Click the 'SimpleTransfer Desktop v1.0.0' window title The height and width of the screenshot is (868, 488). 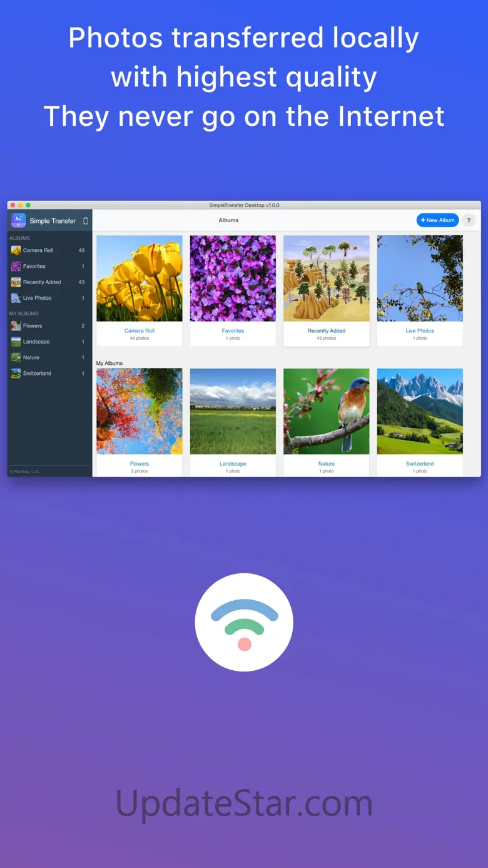click(x=245, y=205)
